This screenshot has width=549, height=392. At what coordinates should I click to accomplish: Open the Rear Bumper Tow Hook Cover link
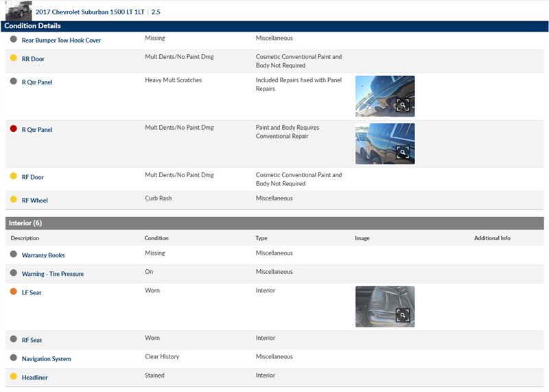[61, 41]
